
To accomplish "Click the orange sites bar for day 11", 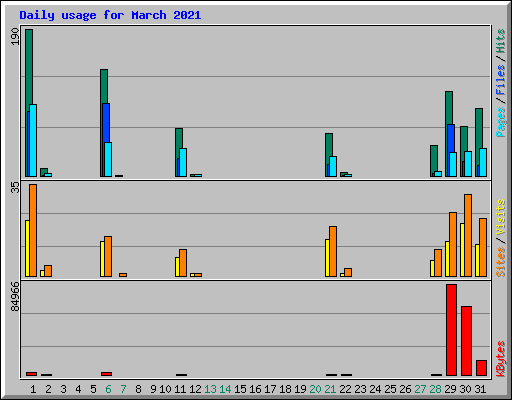I will [183, 263].
